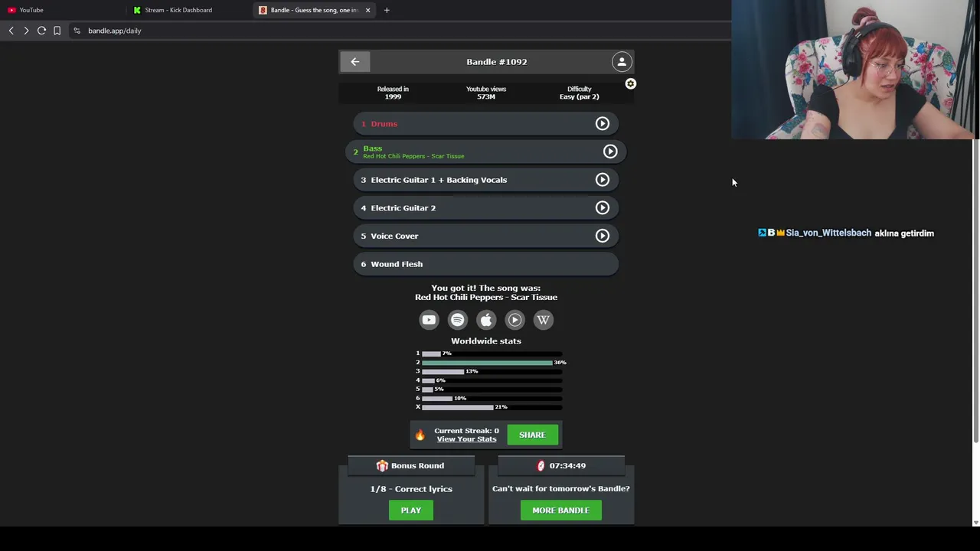Click Sia_von_Wittelsbach chat username
Viewport: 980px width, 551px height.
pos(828,233)
